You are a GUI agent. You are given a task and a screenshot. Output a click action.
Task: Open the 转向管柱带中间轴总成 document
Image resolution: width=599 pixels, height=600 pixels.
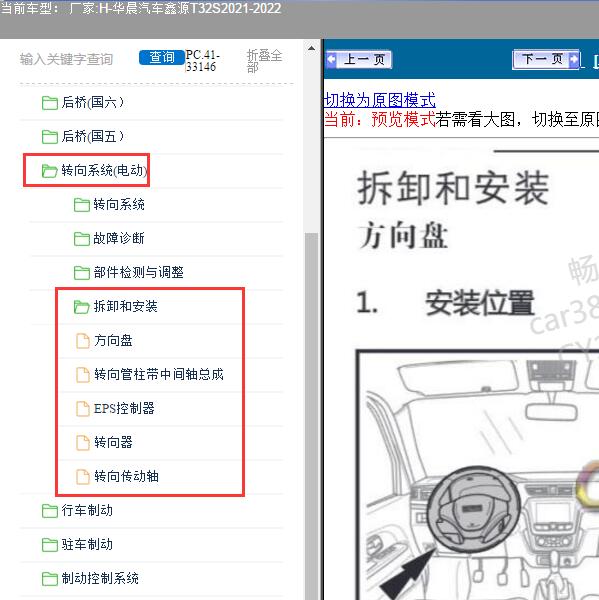tap(159, 375)
